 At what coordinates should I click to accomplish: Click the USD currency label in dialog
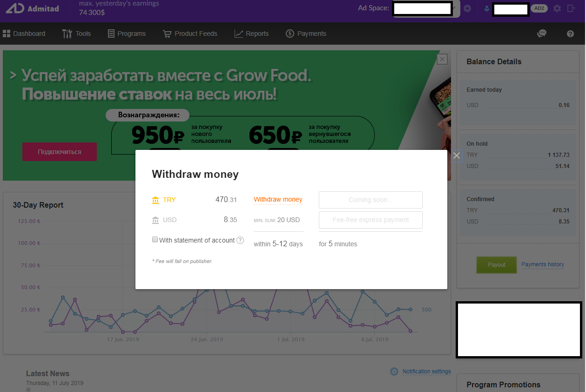pyautogui.click(x=170, y=220)
